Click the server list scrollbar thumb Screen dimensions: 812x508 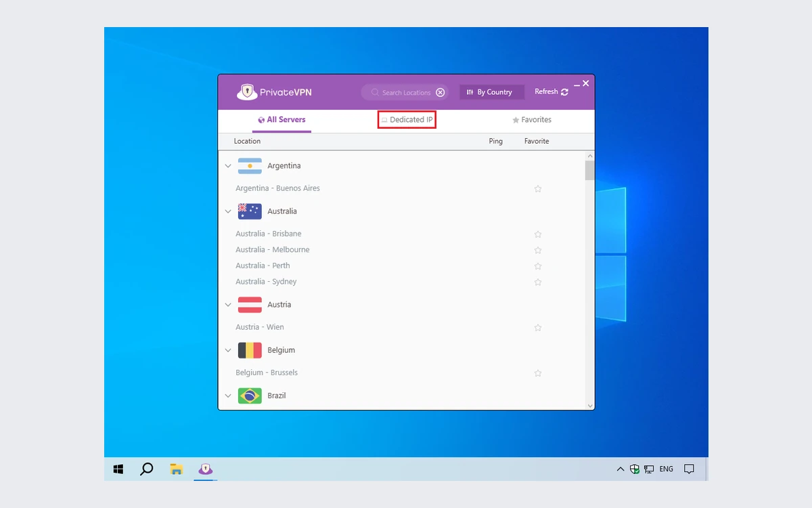pos(590,170)
